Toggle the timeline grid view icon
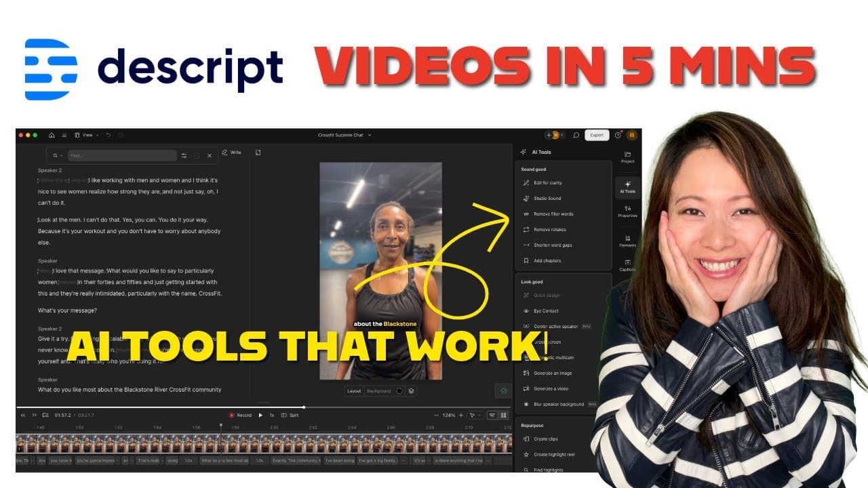868x488 pixels. pos(503,415)
